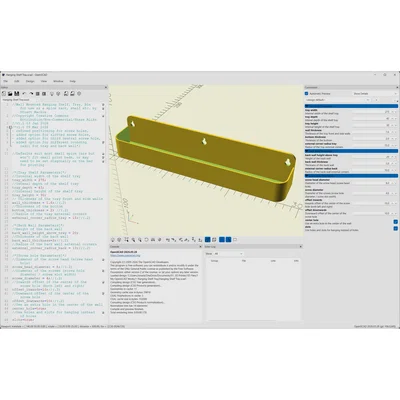Viewport: 400px width, 400px height.
Task: Toggle the Show Scale Markers icon
Action: click(x=228, y=239)
